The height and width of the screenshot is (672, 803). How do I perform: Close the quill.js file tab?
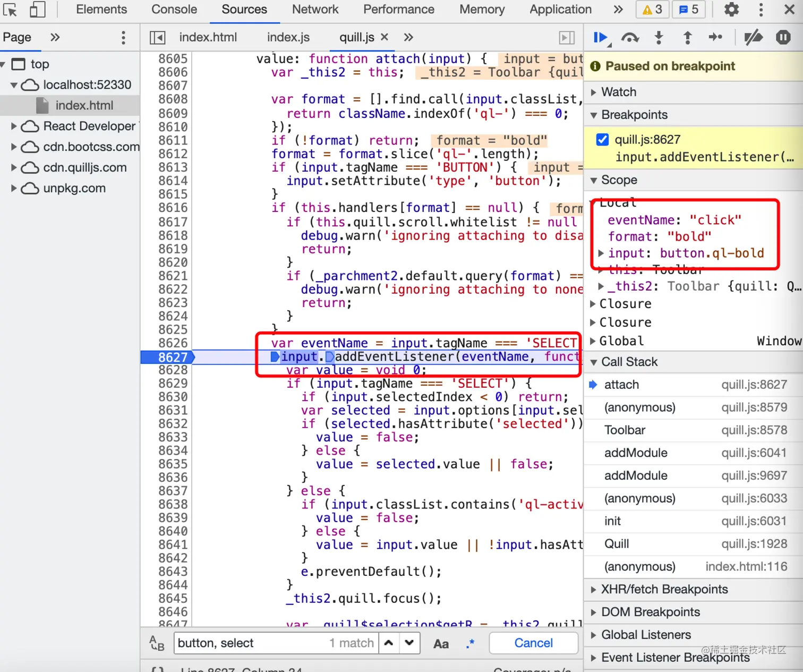385,37
